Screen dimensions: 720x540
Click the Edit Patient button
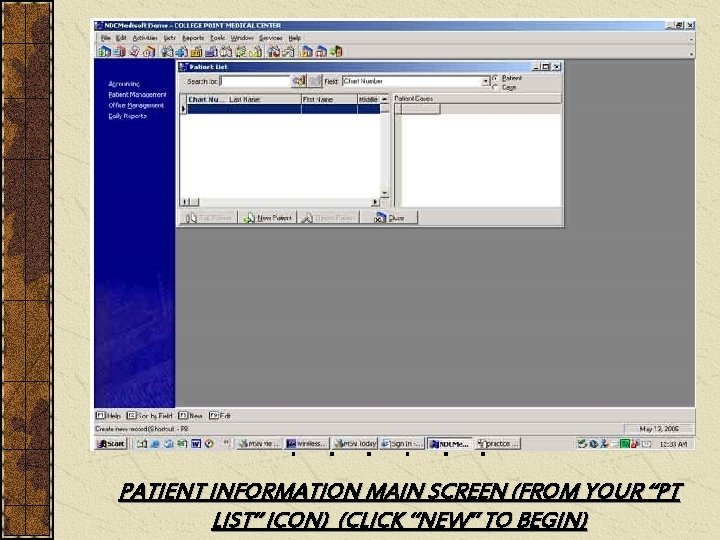(x=209, y=218)
